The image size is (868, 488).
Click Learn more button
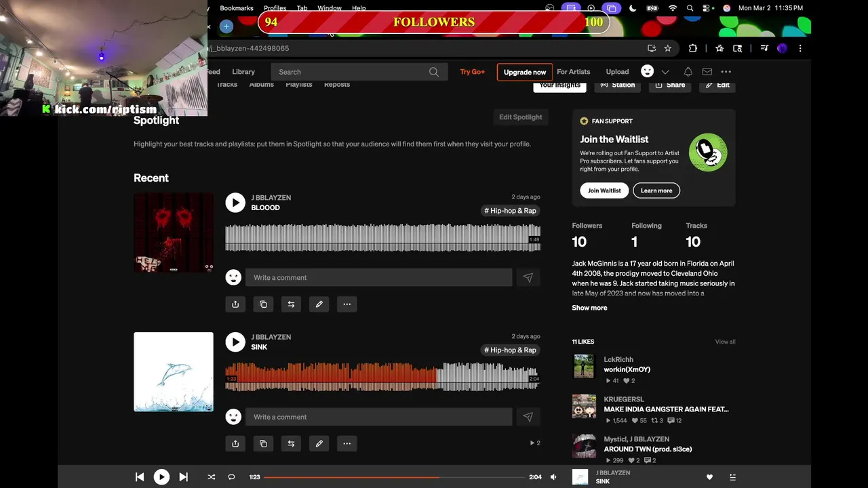point(656,190)
